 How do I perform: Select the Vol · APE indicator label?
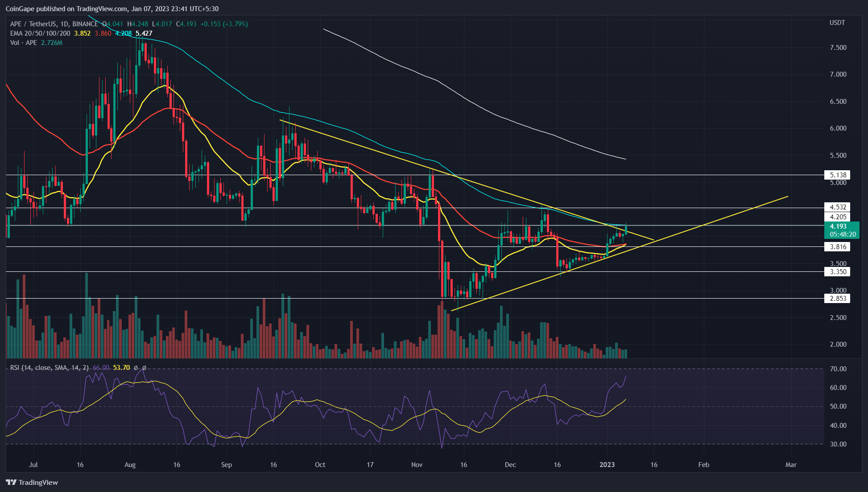[x=24, y=43]
